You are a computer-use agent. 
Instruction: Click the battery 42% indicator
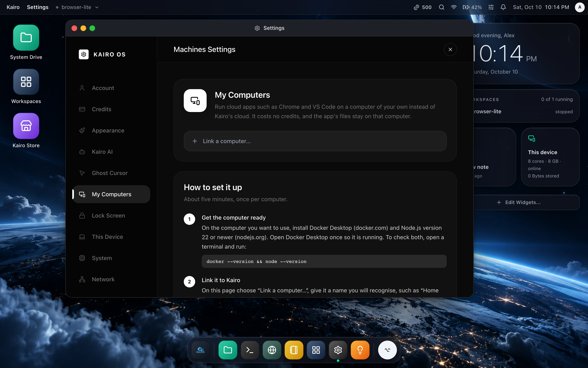coord(472,7)
